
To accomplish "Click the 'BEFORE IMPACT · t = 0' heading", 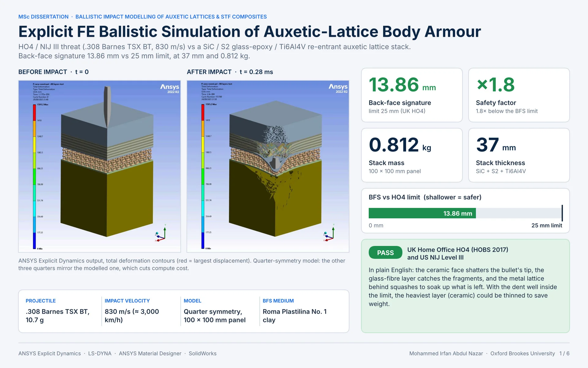I will tap(54, 72).
